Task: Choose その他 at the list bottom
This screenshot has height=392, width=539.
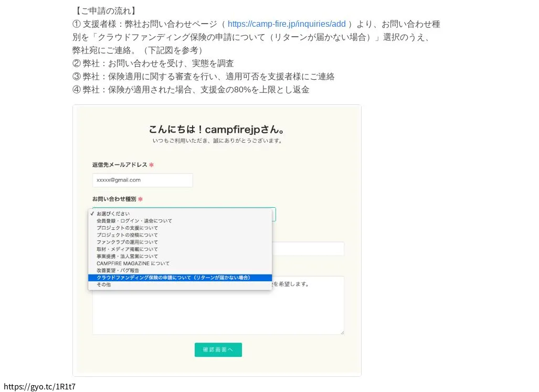Action: tap(104, 284)
